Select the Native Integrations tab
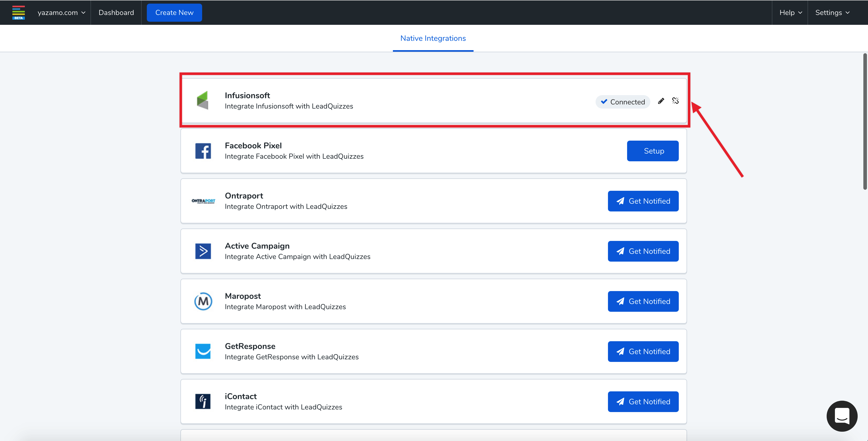The image size is (868, 441). click(433, 39)
